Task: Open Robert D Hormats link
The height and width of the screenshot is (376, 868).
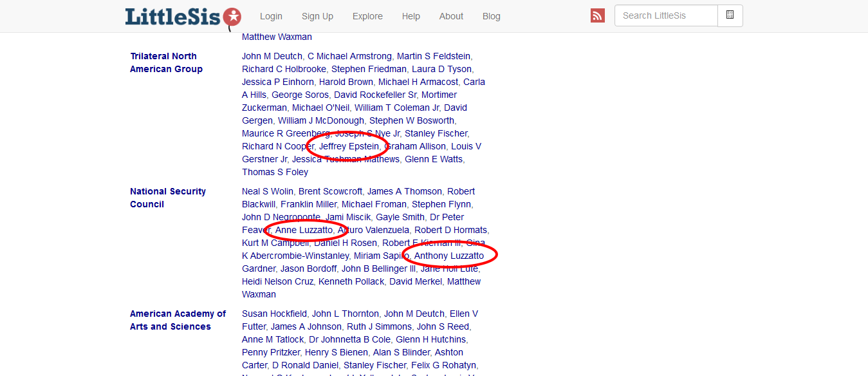Action: pyautogui.click(x=451, y=230)
